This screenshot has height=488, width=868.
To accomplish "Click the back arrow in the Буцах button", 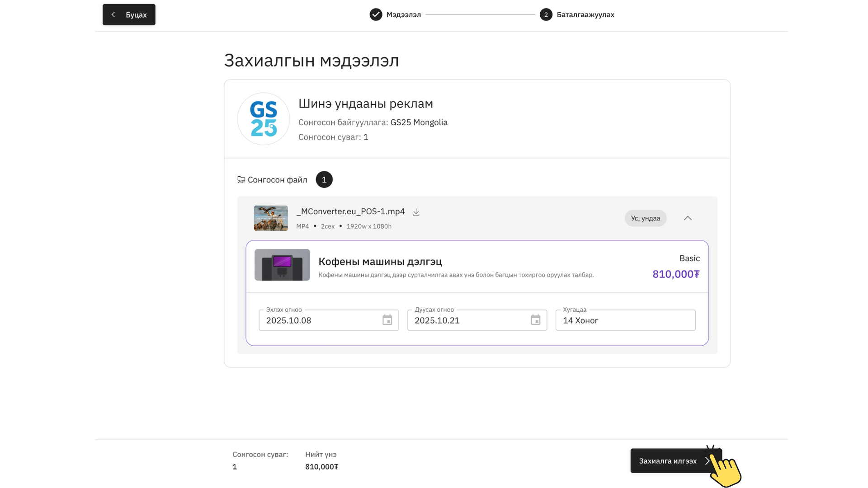I will click(x=113, y=14).
